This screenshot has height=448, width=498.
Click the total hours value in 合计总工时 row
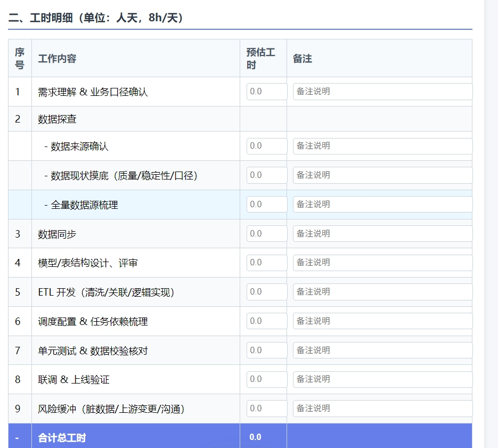pos(255,437)
